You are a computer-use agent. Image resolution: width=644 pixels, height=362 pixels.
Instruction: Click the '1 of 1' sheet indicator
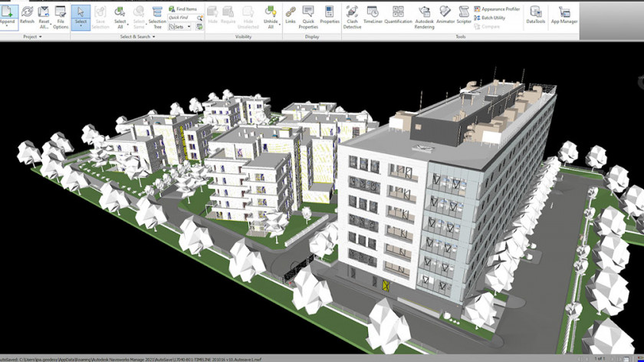[600, 359]
